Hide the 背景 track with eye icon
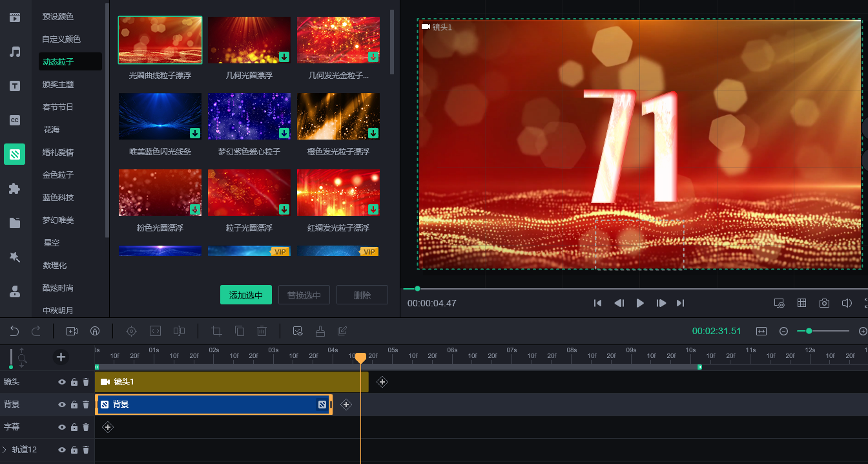The height and width of the screenshot is (464, 868). click(62, 405)
